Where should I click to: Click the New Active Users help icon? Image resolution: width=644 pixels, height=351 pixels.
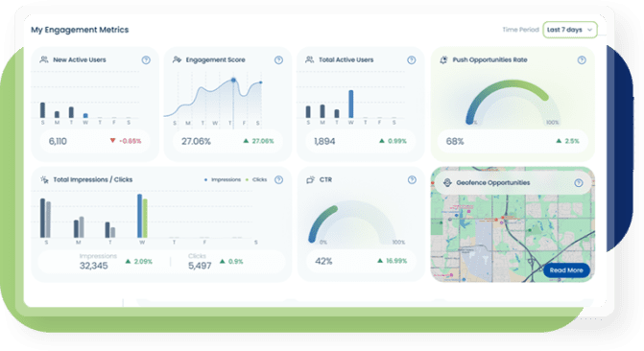(146, 59)
